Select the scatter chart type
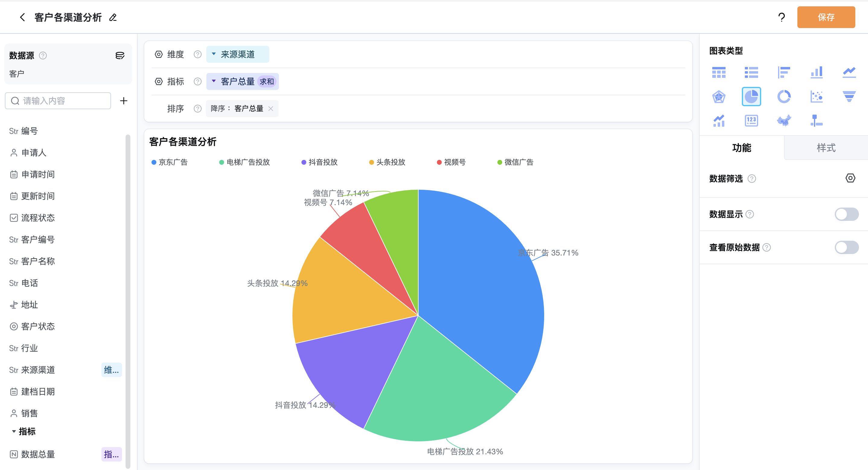 (x=816, y=97)
